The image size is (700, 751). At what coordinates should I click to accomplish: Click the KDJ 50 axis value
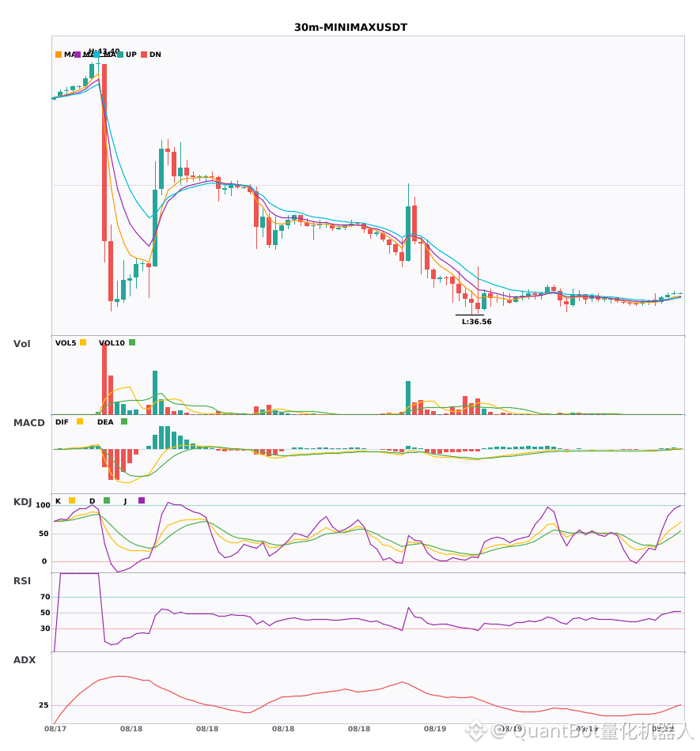44,534
